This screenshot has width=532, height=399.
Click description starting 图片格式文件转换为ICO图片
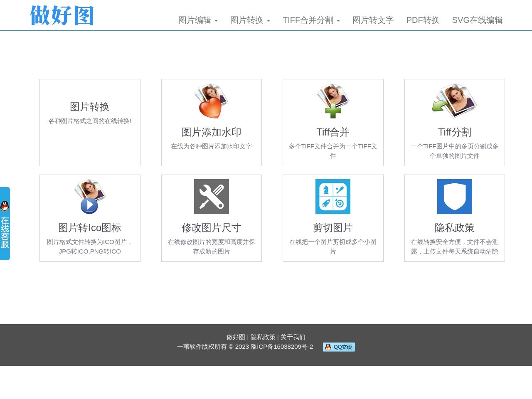(x=90, y=246)
